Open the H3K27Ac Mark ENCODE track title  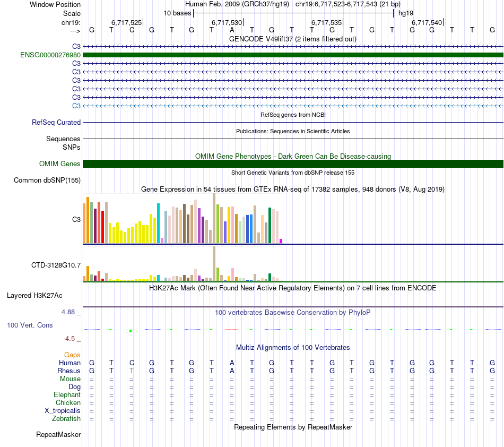tap(293, 288)
